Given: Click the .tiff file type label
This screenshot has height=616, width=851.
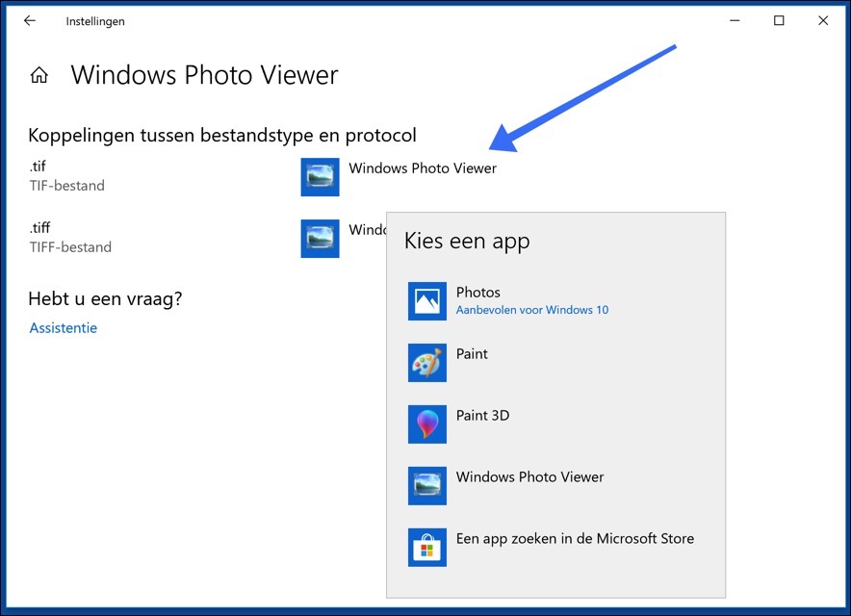Looking at the screenshot, I should (39, 227).
